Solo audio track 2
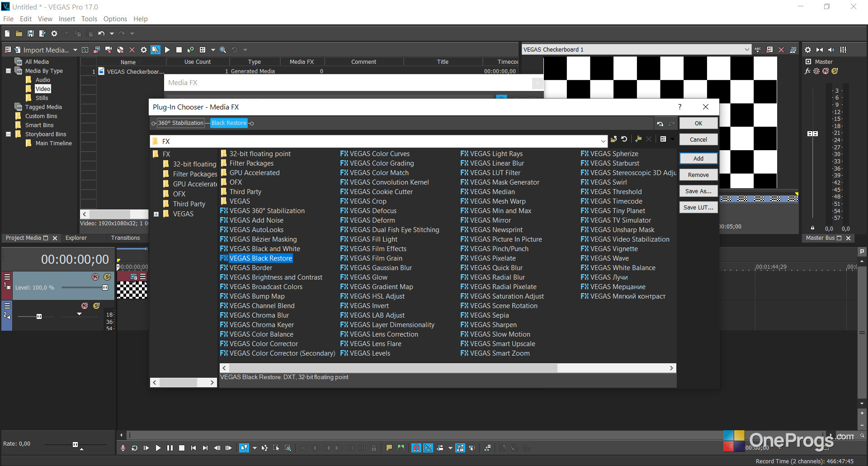The image size is (868, 466). (96, 306)
